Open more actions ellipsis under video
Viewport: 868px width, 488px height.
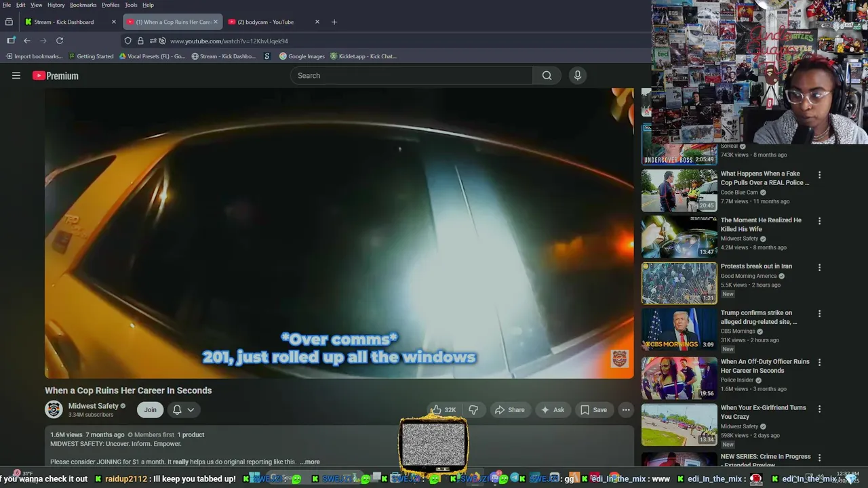point(626,409)
